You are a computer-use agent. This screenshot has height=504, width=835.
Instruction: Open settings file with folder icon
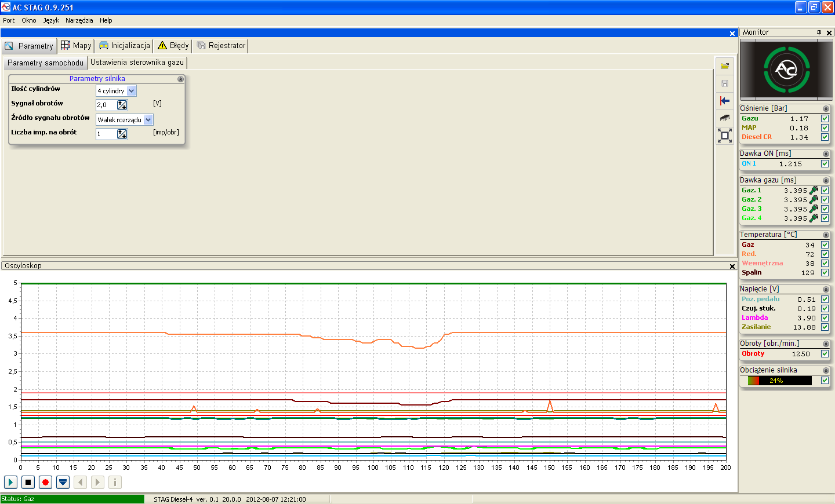pyautogui.click(x=725, y=66)
